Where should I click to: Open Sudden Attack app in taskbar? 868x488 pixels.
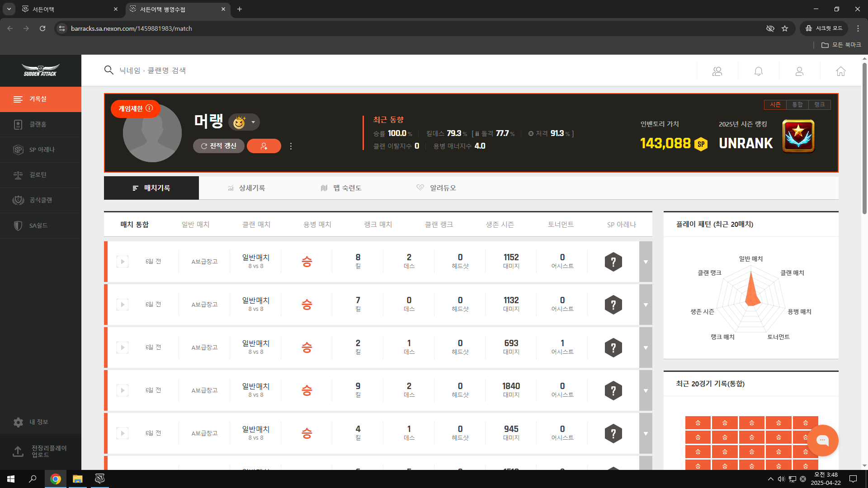pyautogui.click(x=100, y=479)
